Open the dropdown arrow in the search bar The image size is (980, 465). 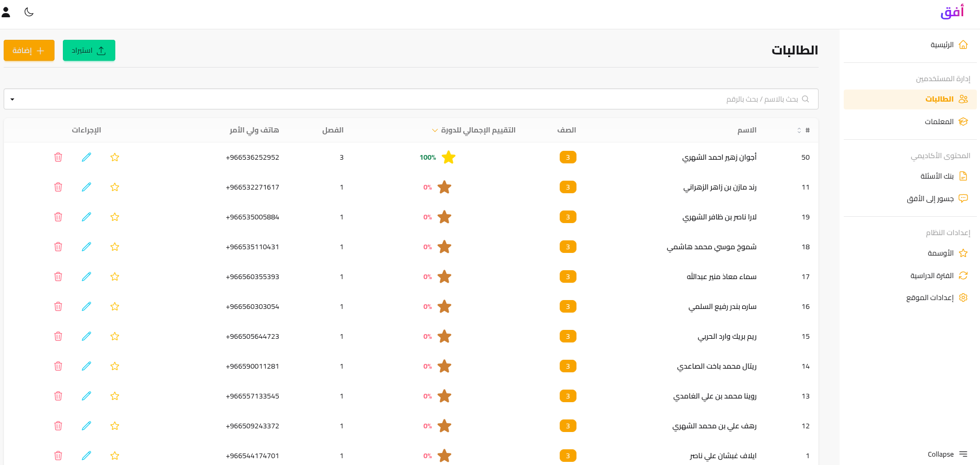pyautogui.click(x=12, y=99)
